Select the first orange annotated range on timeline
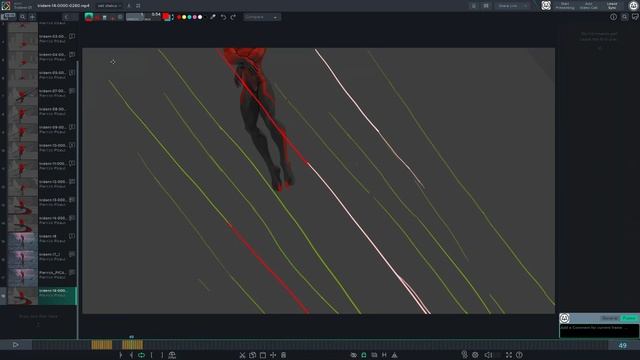Image resolution: width=640 pixels, height=360 pixels. pos(102,345)
